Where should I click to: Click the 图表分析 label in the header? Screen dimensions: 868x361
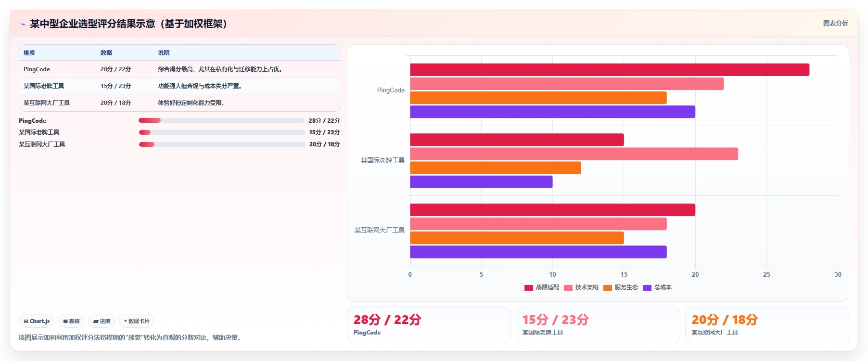(x=835, y=23)
